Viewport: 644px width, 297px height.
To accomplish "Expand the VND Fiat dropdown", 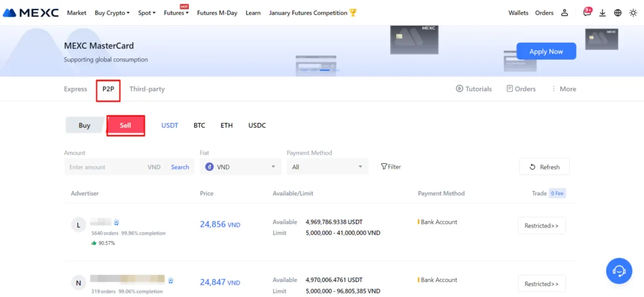I will [x=240, y=167].
